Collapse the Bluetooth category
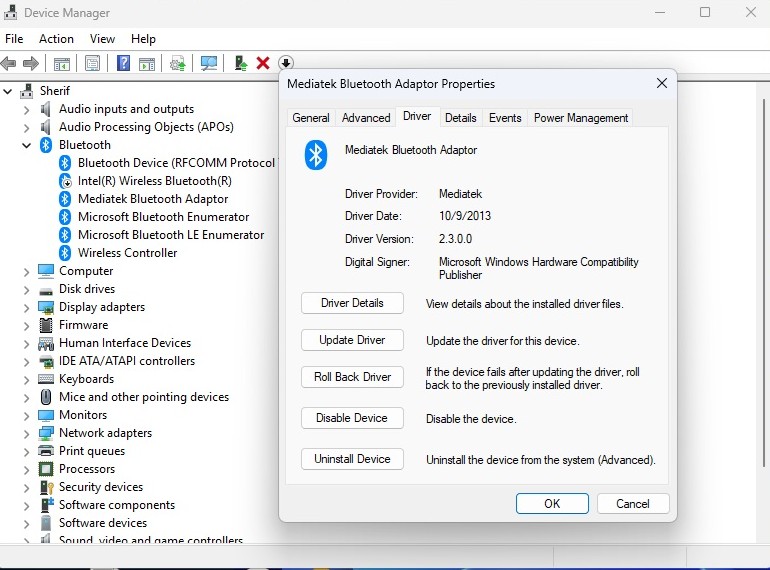This screenshot has height=570, width=770. click(27, 145)
